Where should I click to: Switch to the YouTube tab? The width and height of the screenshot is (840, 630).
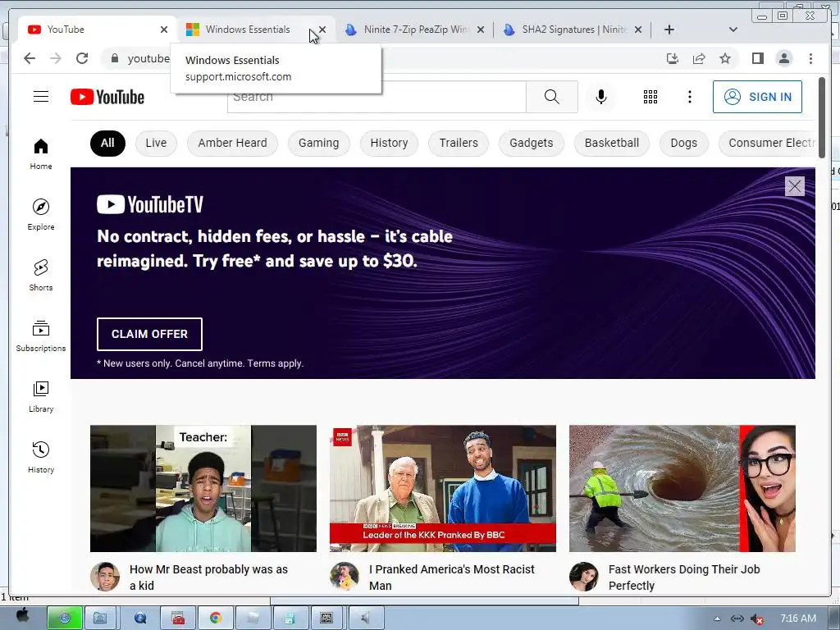pyautogui.click(x=91, y=30)
